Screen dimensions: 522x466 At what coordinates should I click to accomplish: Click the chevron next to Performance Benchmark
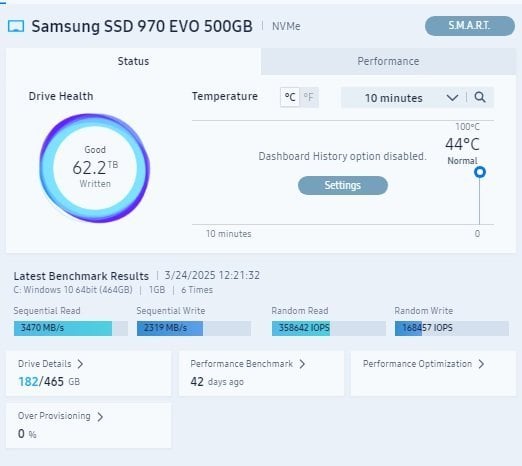[x=302, y=364]
